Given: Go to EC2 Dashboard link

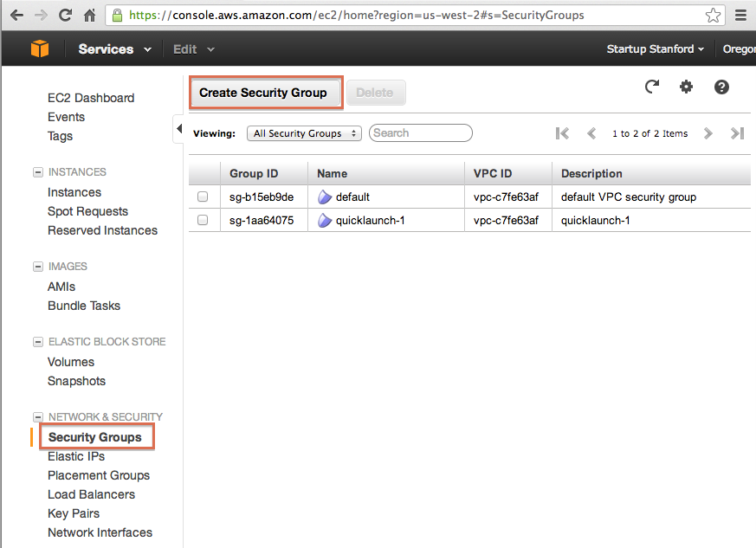Looking at the screenshot, I should 91,98.
